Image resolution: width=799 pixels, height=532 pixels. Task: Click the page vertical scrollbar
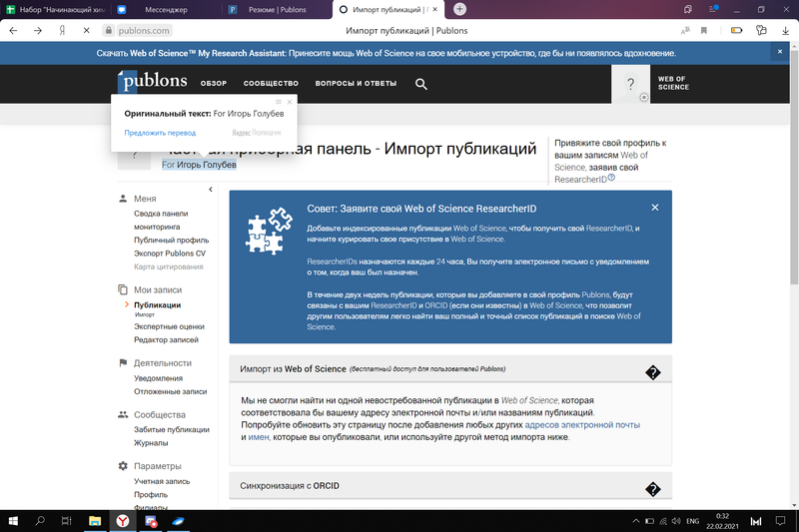tap(794, 167)
